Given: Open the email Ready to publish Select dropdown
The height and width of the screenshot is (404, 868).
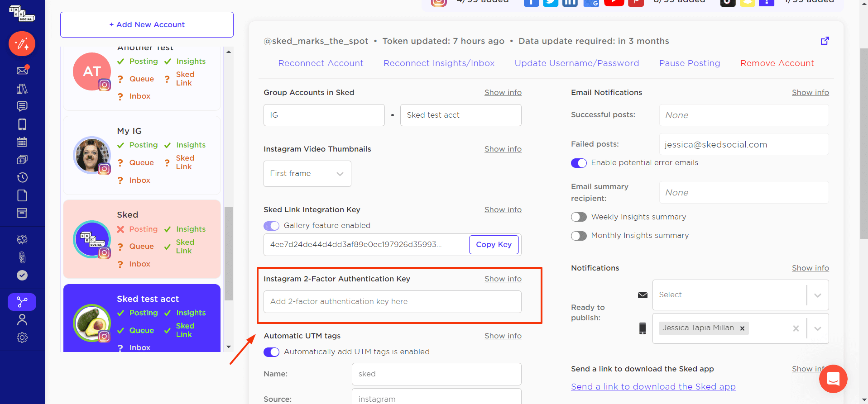Looking at the screenshot, I should click(x=740, y=295).
